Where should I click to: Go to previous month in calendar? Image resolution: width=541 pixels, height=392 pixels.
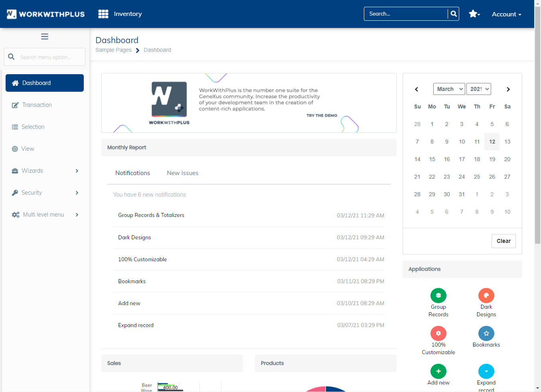click(x=417, y=89)
